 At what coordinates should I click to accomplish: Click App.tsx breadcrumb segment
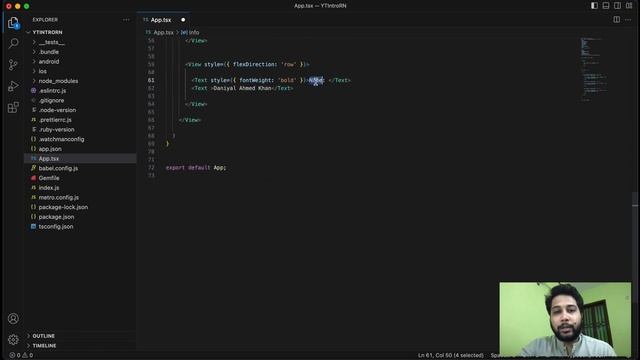pos(163,32)
